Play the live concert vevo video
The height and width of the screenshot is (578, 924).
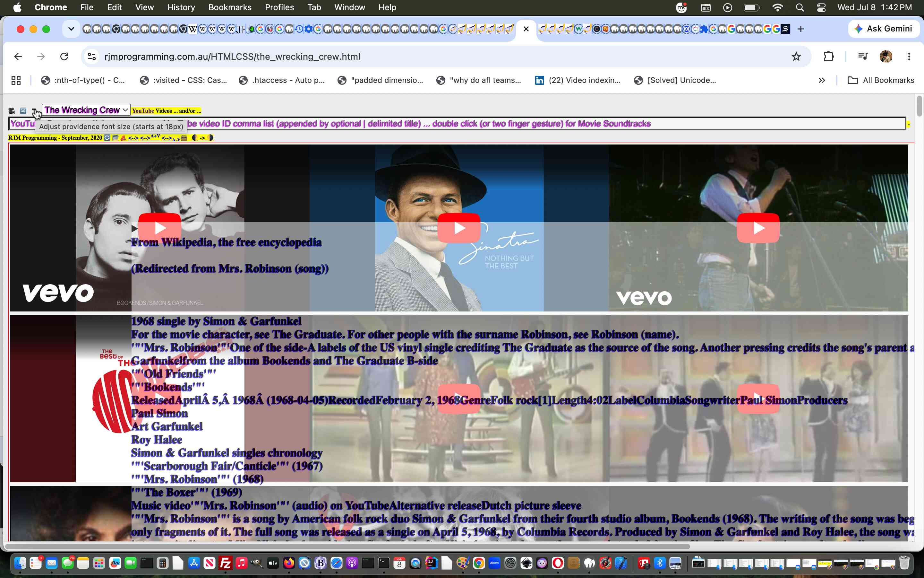[758, 228]
